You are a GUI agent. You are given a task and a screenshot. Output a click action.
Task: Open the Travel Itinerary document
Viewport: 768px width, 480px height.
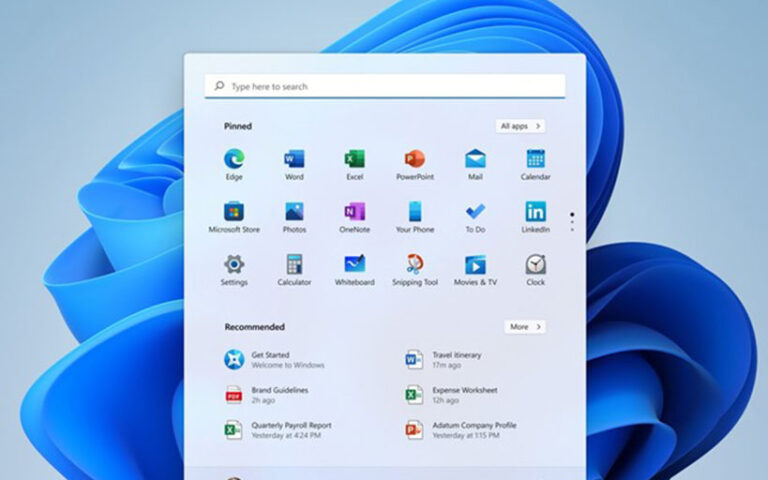click(443, 360)
